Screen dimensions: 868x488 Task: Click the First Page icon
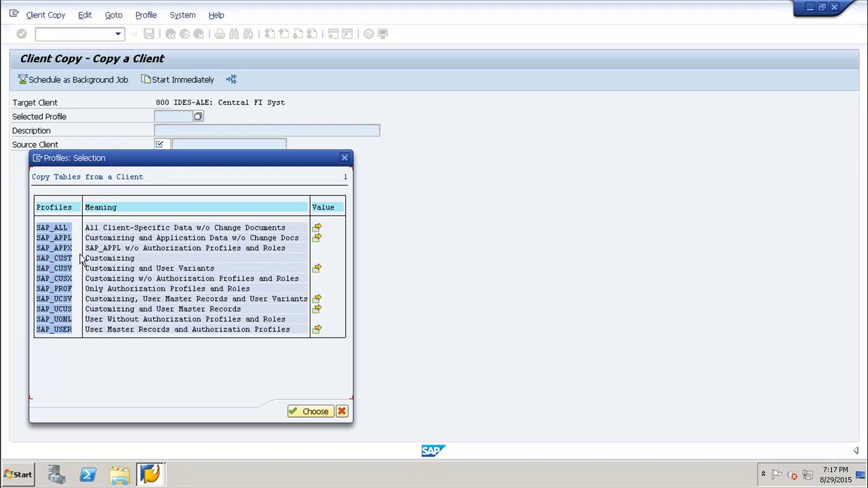[269, 34]
